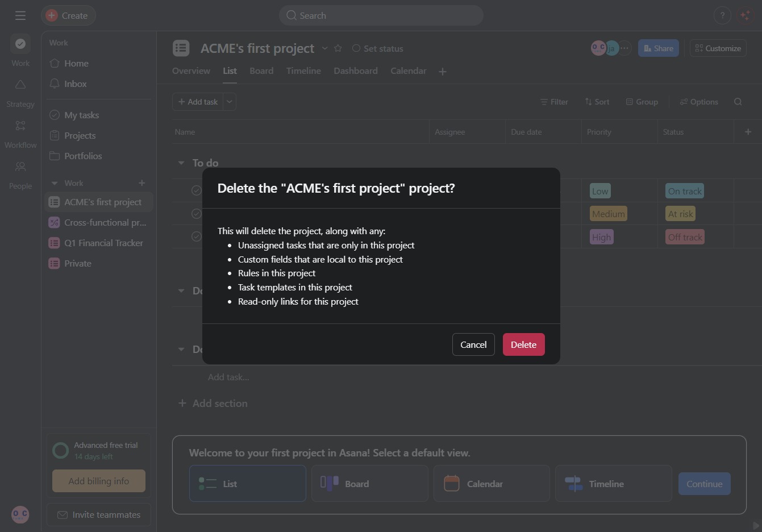
Task: Open project title dropdown chevron
Action: (325, 48)
